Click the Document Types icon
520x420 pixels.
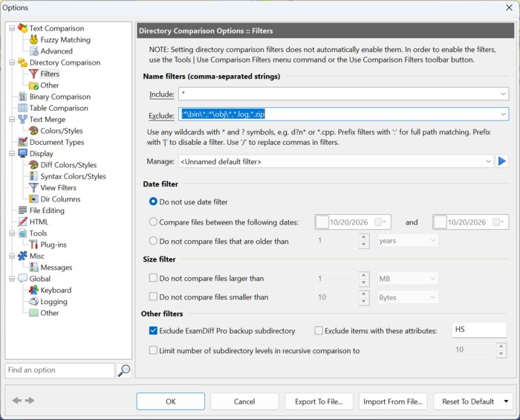coord(22,142)
